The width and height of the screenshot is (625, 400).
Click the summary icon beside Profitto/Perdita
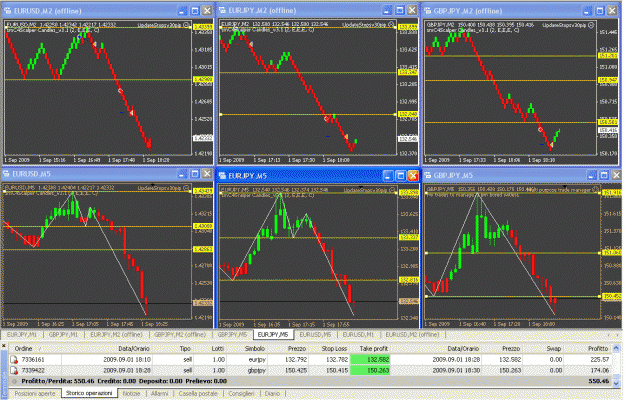coord(14,381)
